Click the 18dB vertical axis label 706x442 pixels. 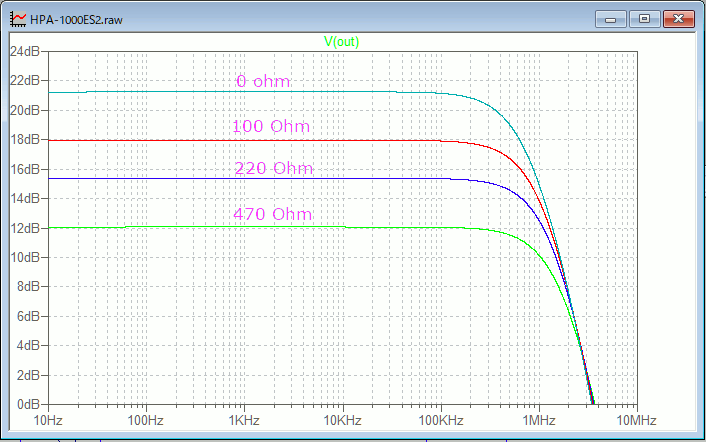[x=23, y=139]
